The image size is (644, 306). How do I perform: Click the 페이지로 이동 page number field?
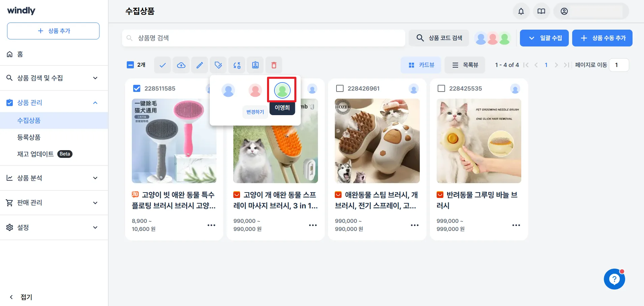[x=619, y=65]
